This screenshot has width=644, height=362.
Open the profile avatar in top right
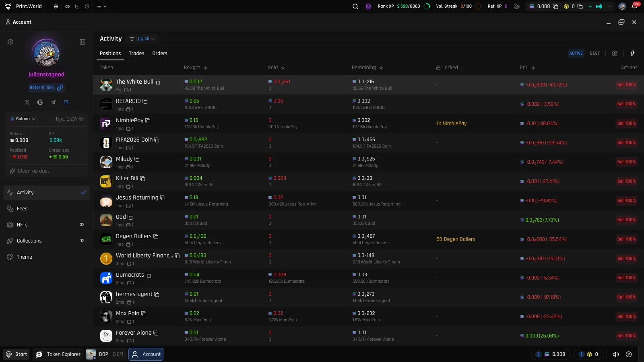(622, 6)
